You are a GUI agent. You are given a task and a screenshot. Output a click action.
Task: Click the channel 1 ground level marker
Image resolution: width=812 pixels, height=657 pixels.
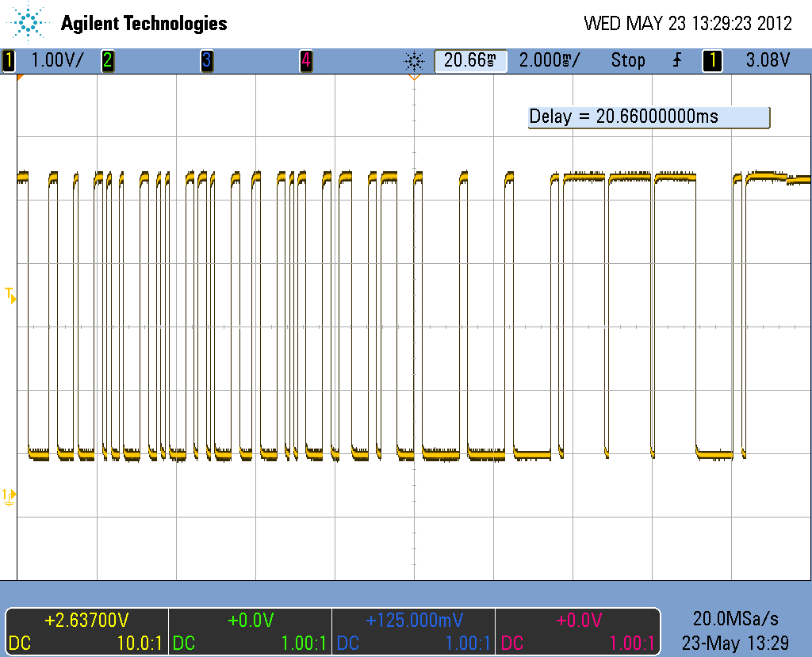[x=9, y=496]
